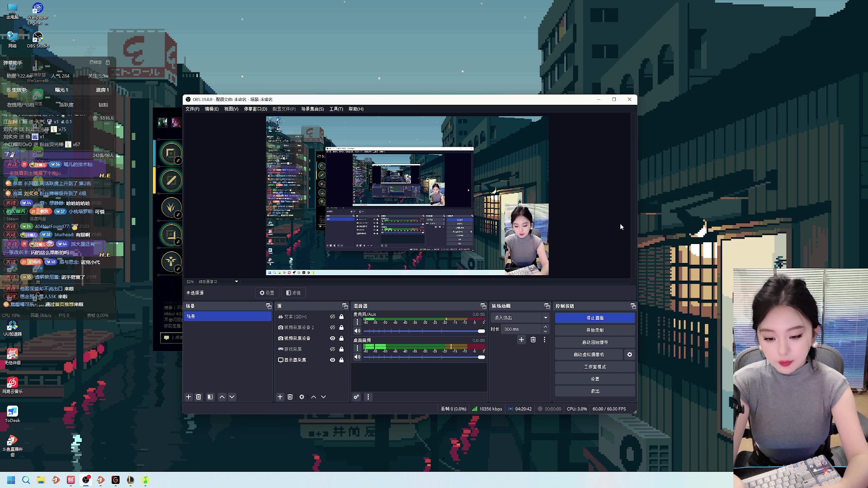Open 停靠窗口(D) menu
Image resolution: width=868 pixels, height=488 pixels.
[255, 109]
